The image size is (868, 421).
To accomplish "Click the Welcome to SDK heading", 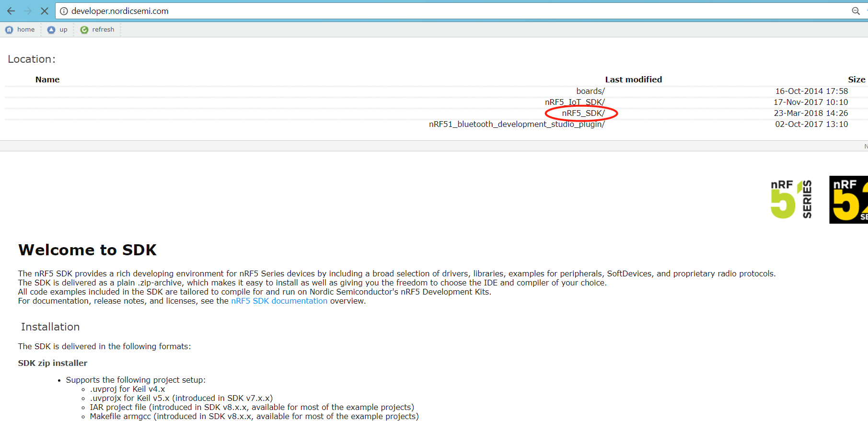I will tap(88, 250).
